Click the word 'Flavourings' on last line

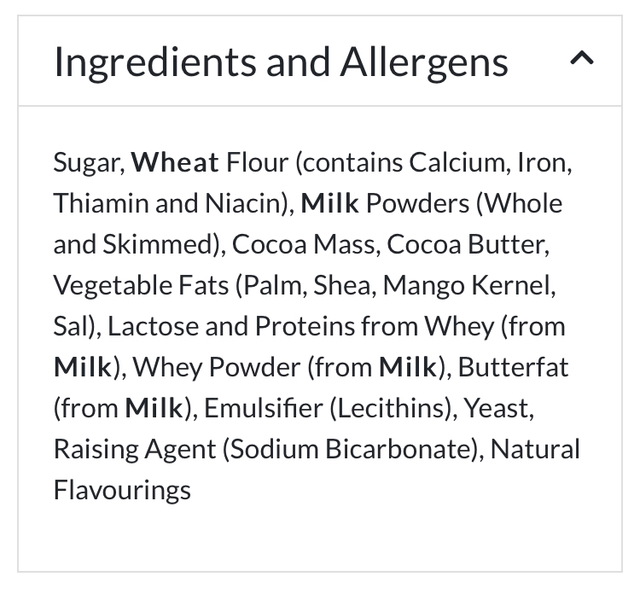121,490
